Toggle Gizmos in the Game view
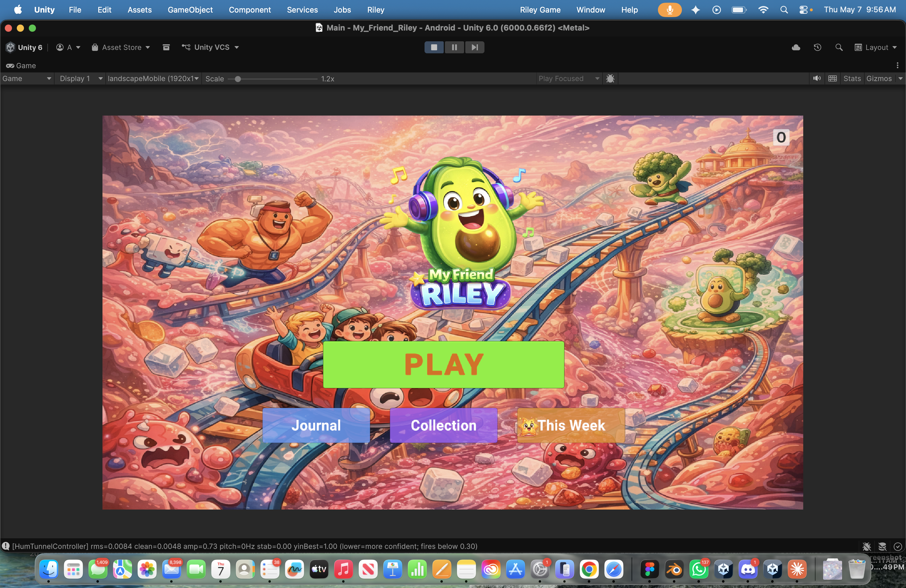The height and width of the screenshot is (588, 906). (x=879, y=78)
